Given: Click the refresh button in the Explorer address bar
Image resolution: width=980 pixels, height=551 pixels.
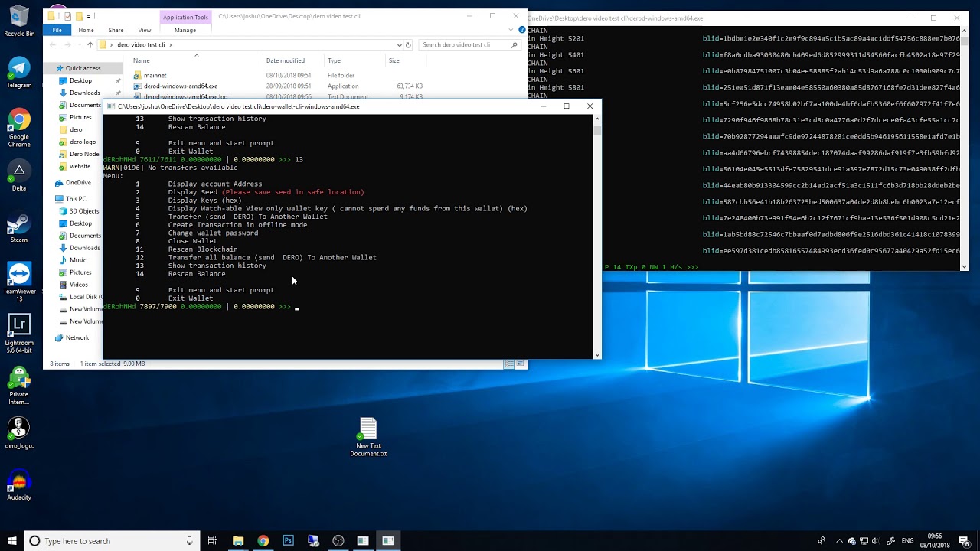Looking at the screenshot, I should 408,44.
